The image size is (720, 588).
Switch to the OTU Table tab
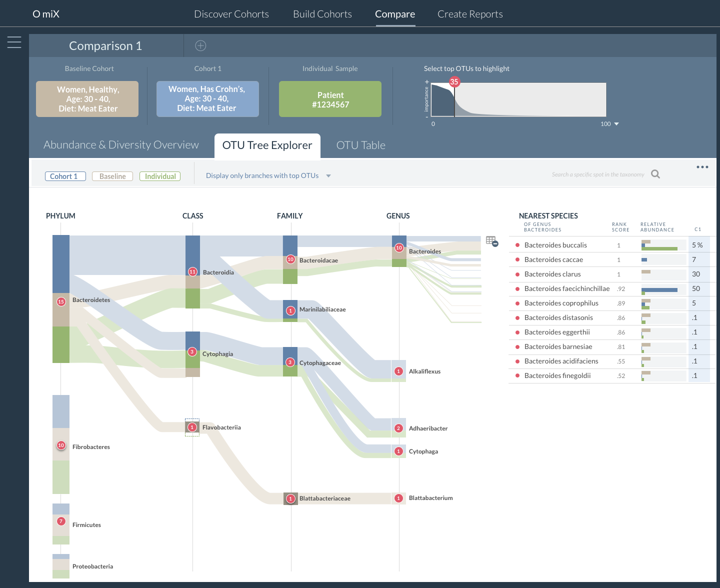[x=360, y=145]
